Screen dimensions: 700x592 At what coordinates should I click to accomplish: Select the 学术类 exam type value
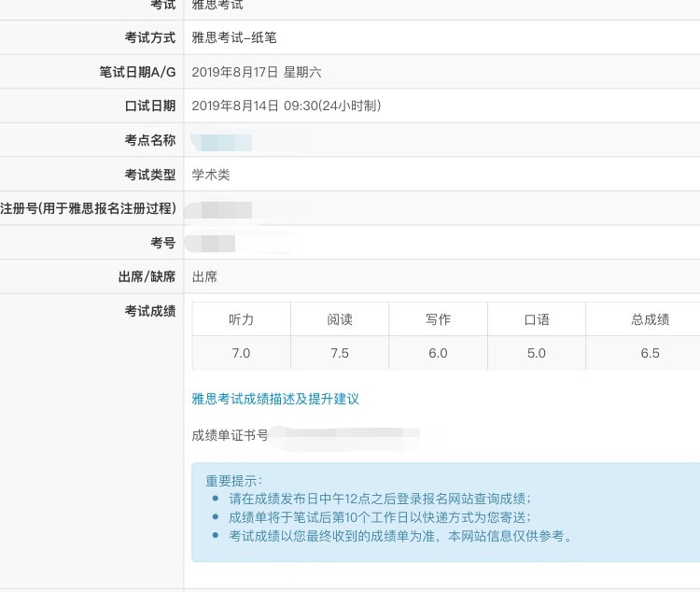[x=211, y=175]
